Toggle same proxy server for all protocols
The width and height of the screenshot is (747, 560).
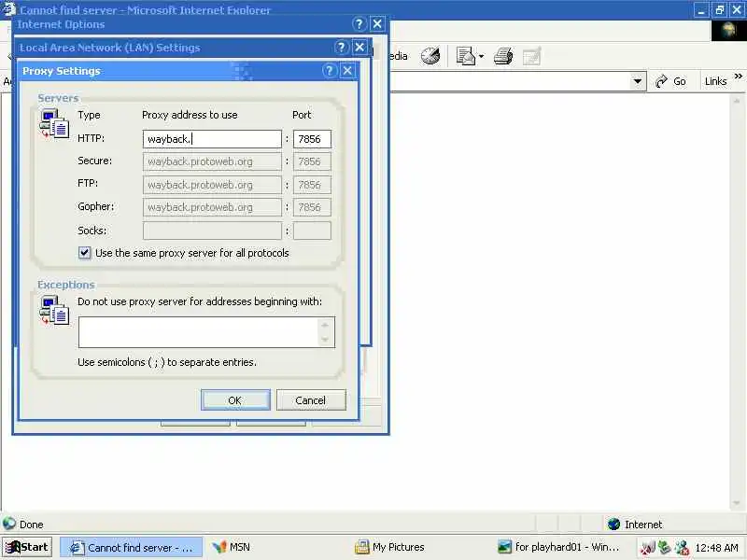point(84,252)
